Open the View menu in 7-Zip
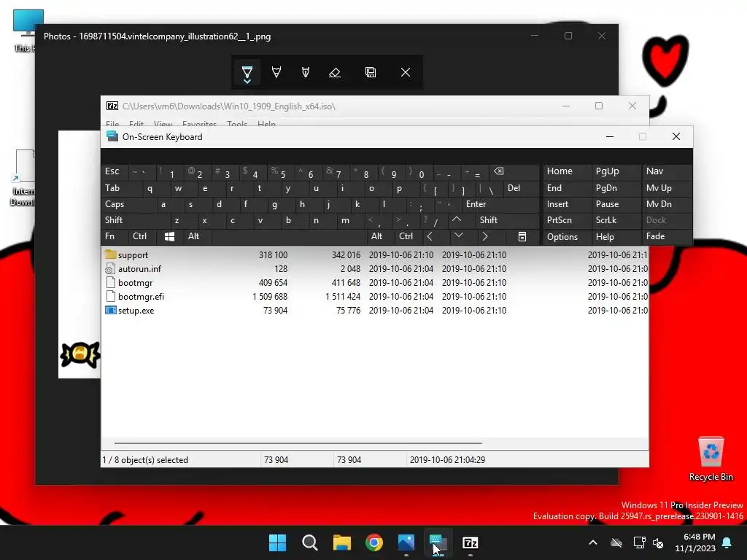This screenshot has height=560, width=747. (163, 124)
